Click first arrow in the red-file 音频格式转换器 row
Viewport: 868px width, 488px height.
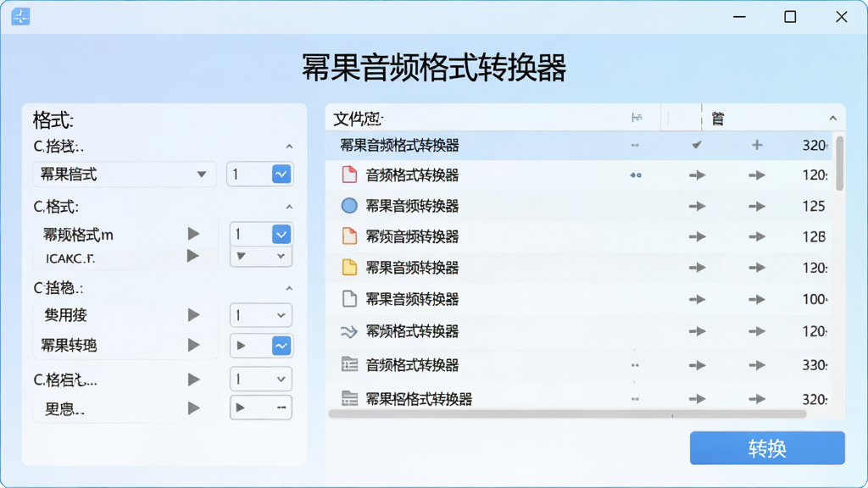(x=697, y=175)
